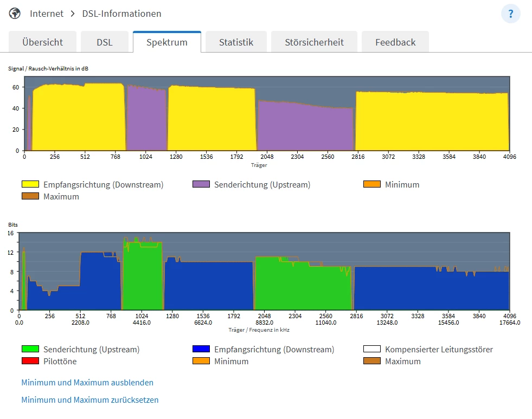Open the DSL tab

tap(105, 42)
